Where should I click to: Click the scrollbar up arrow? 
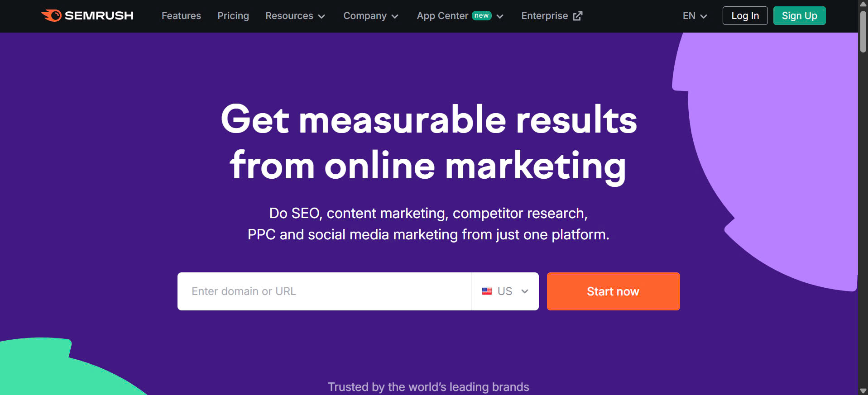click(x=863, y=4)
